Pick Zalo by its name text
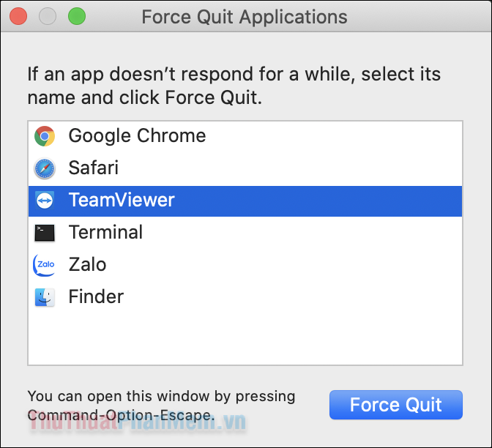492x448 pixels. pyautogui.click(x=88, y=264)
